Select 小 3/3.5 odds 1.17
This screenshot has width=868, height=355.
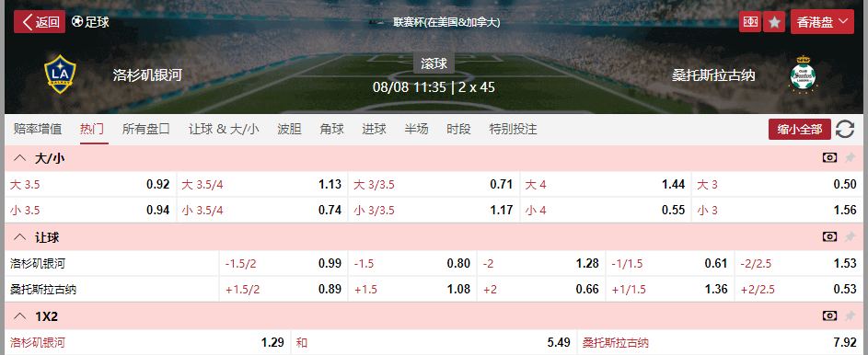434,210
